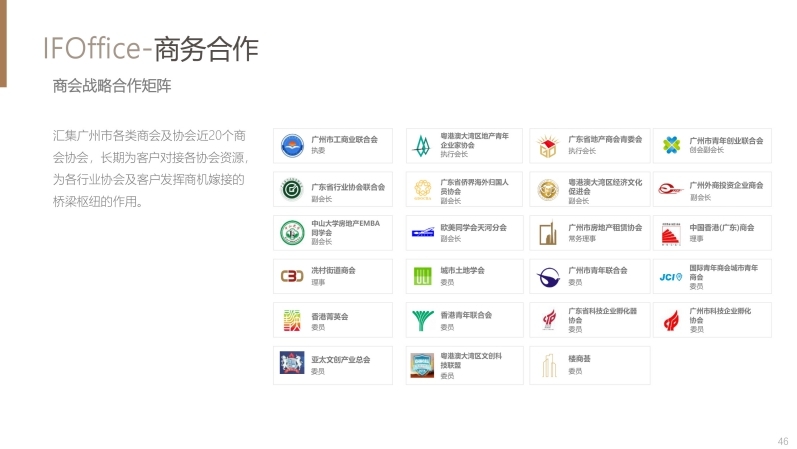Select the 亚太文创产业总会 crest logo

coord(291,364)
